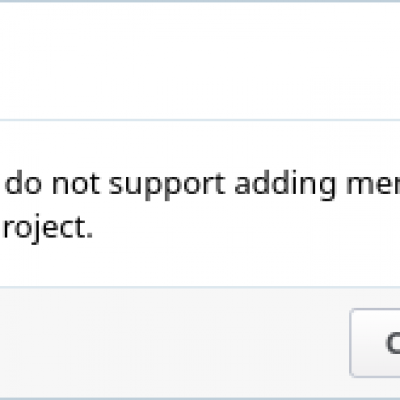400x400 pixels.
Task: Click the word "do" at line start
Action: [23, 183]
